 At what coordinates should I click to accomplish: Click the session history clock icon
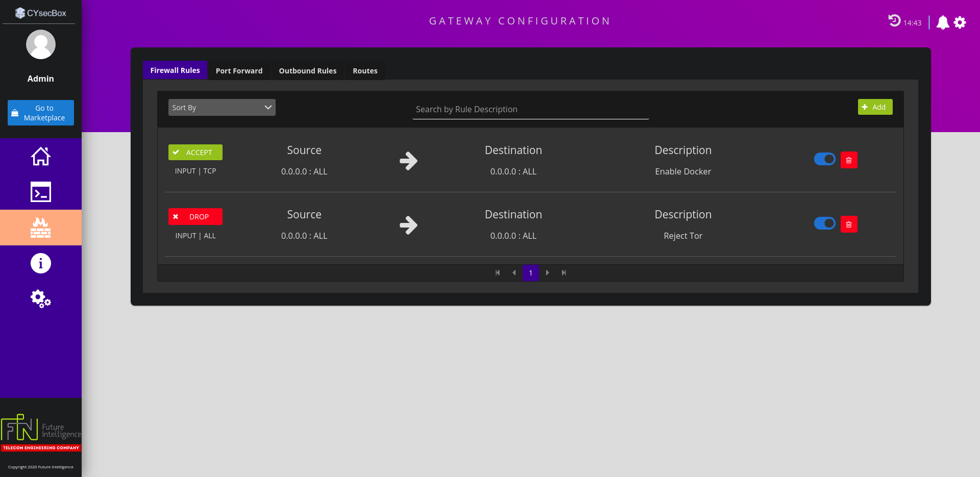(894, 21)
